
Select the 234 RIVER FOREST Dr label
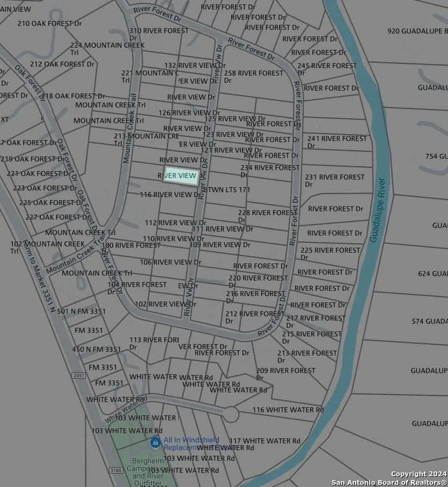[x=270, y=171]
